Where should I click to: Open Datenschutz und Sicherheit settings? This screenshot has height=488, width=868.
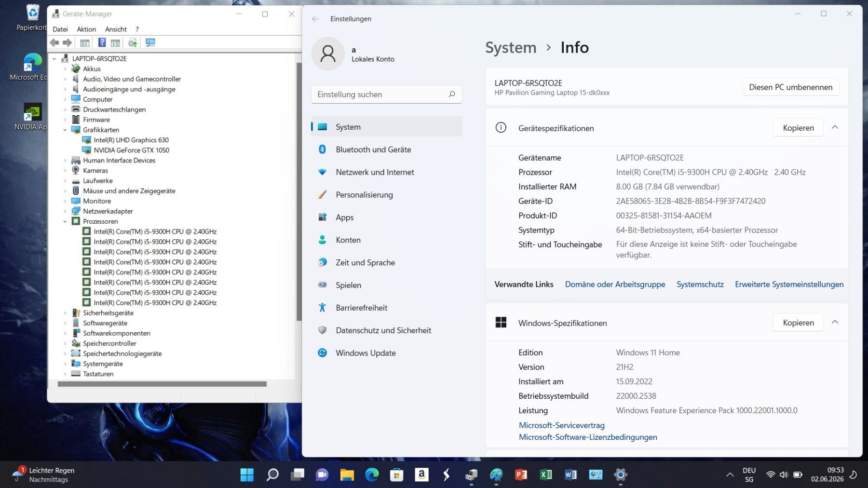pyautogui.click(x=386, y=330)
